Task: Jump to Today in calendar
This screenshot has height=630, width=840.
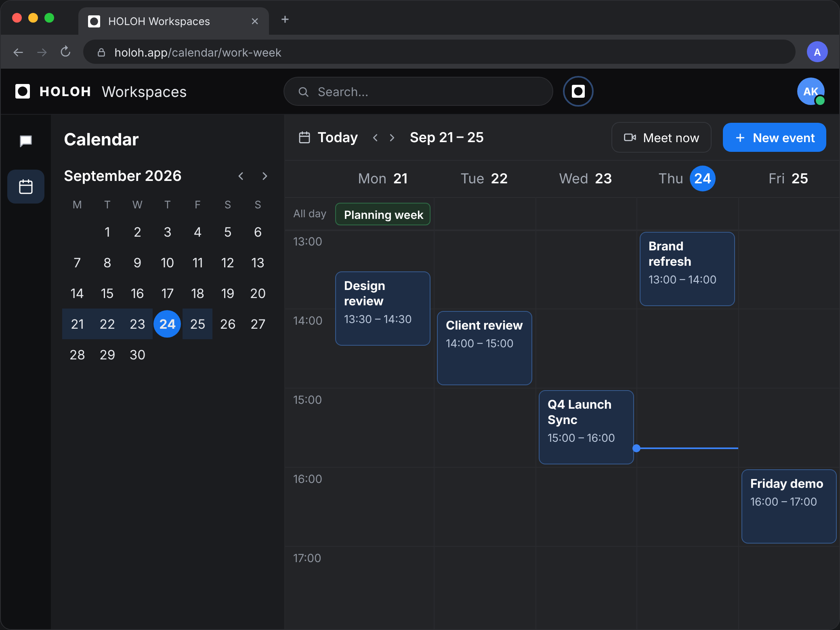Action: [328, 138]
